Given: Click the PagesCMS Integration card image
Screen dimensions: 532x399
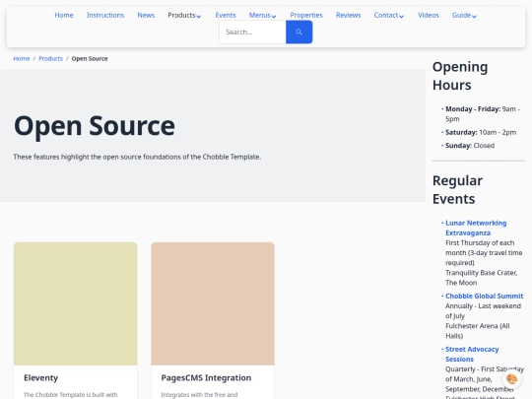Looking at the screenshot, I should [x=213, y=303].
